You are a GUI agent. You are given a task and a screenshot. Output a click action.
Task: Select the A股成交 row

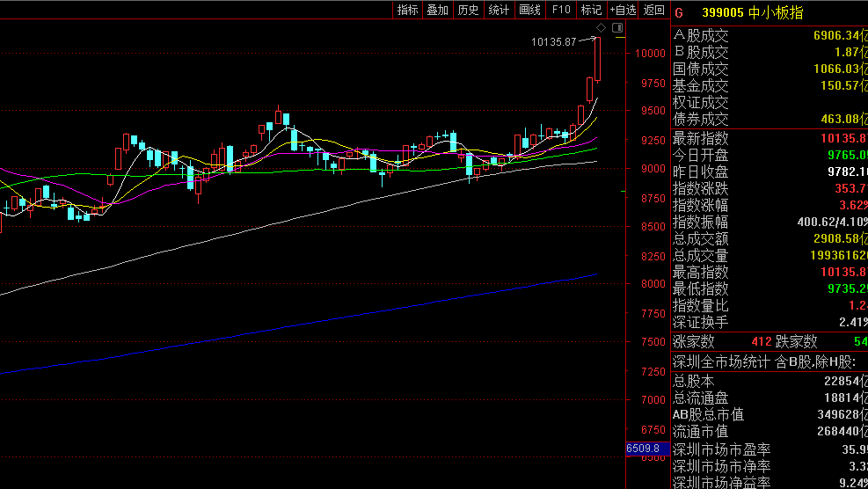pyautogui.click(x=770, y=35)
